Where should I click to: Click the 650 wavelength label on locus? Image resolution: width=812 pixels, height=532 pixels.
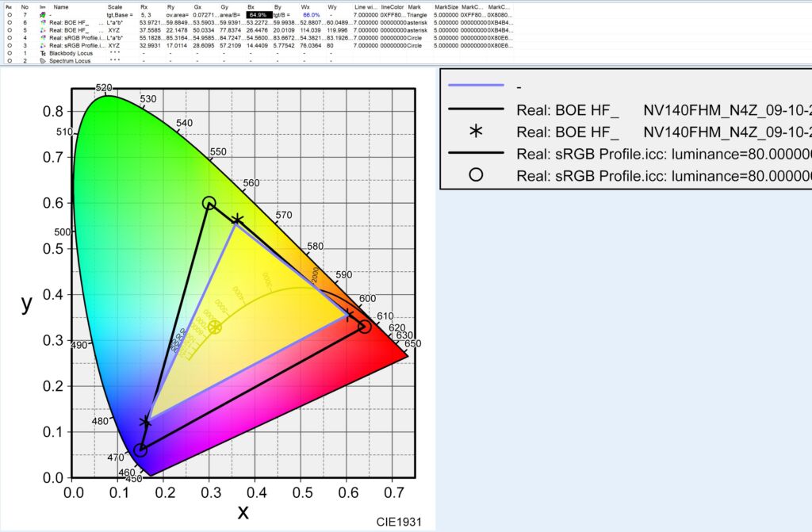tap(412, 343)
